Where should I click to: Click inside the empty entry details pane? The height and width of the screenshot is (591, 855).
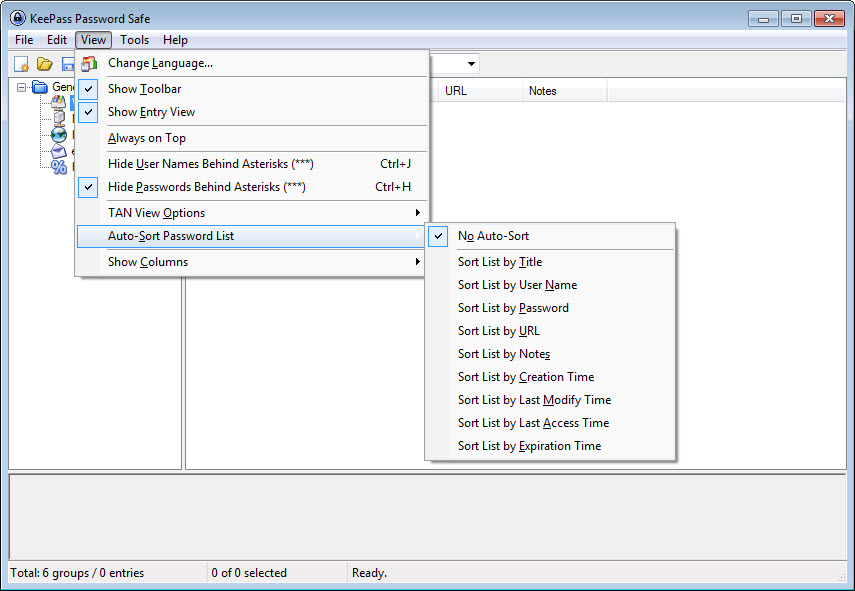(428, 517)
